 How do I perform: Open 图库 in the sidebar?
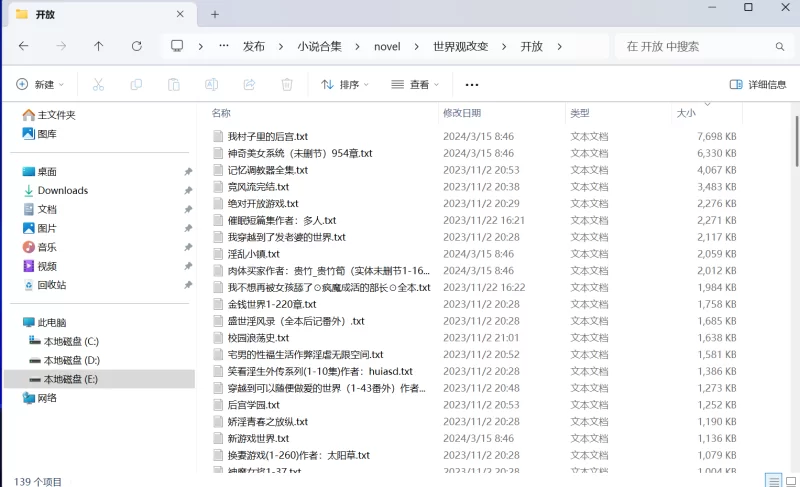tap(39, 134)
